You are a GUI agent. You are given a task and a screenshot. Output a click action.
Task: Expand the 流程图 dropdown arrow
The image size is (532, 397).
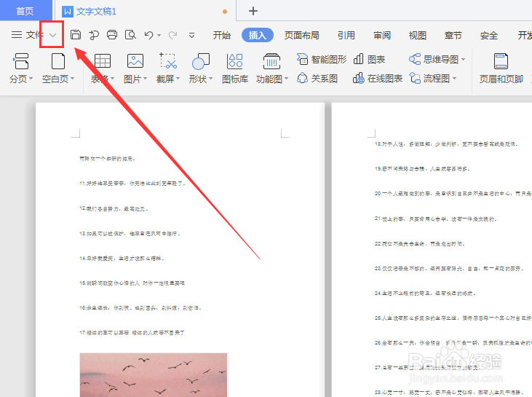tap(454, 79)
